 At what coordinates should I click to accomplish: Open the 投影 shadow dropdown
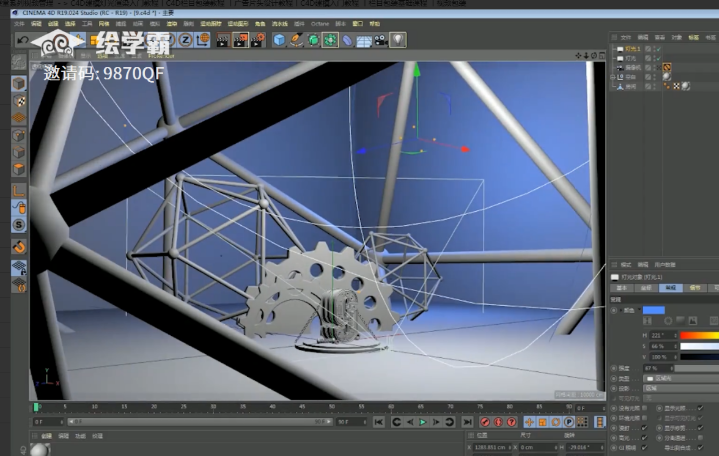tap(681, 388)
